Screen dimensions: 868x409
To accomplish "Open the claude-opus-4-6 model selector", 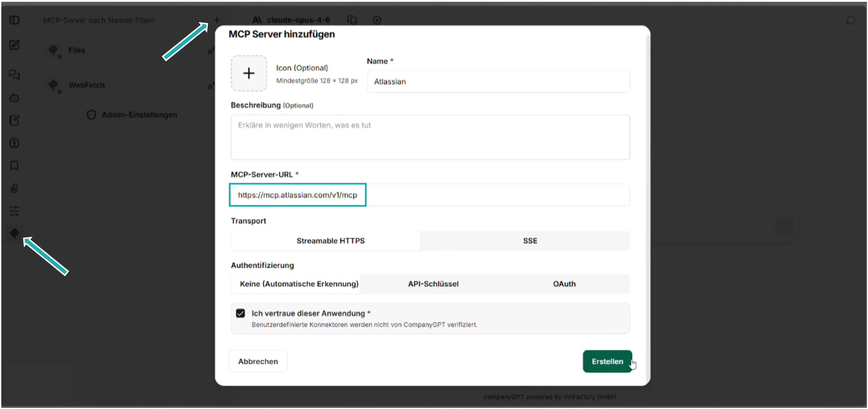I will pyautogui.click(x=292, y=20).
